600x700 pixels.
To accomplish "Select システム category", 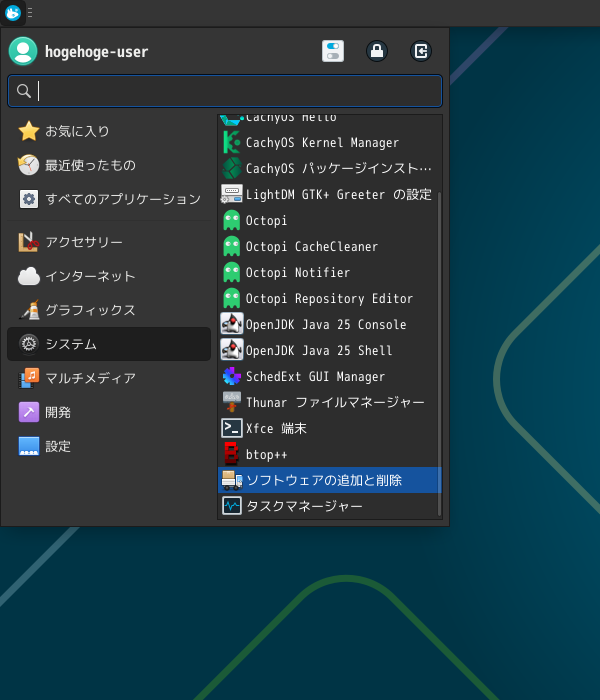I will coord(109,344).
